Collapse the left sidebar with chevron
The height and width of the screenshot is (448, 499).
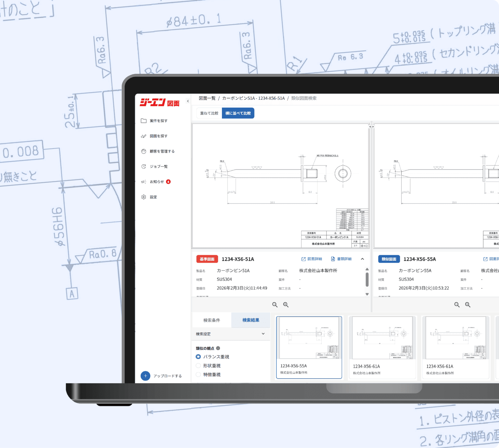(x=188, y=101)
